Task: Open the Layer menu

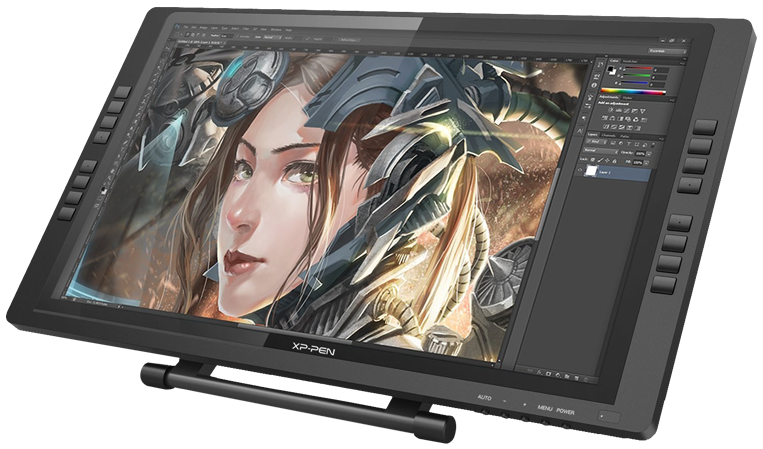Action: point(215,28)
